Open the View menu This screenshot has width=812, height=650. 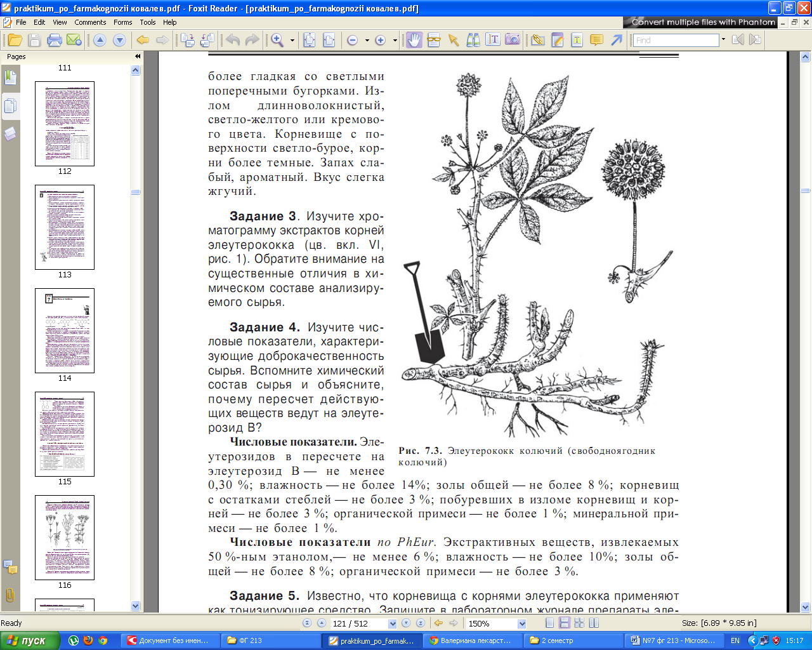point(60,22)
